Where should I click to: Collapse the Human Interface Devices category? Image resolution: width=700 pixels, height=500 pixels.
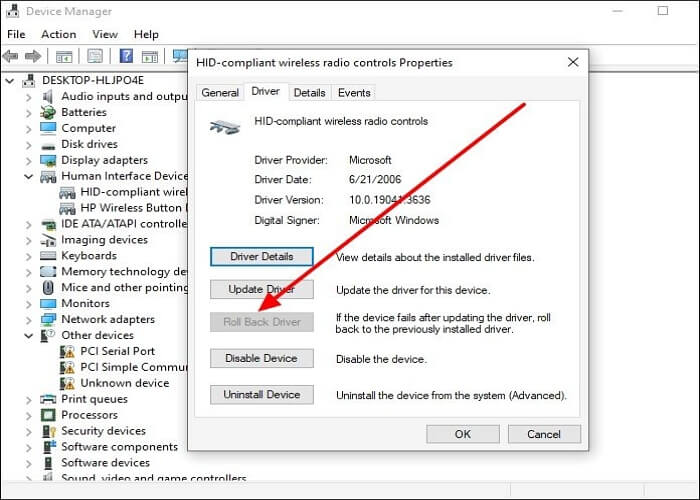[29, 177]
